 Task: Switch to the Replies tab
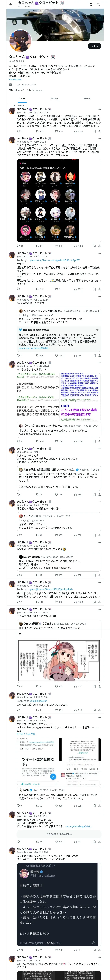click(55, 98)
